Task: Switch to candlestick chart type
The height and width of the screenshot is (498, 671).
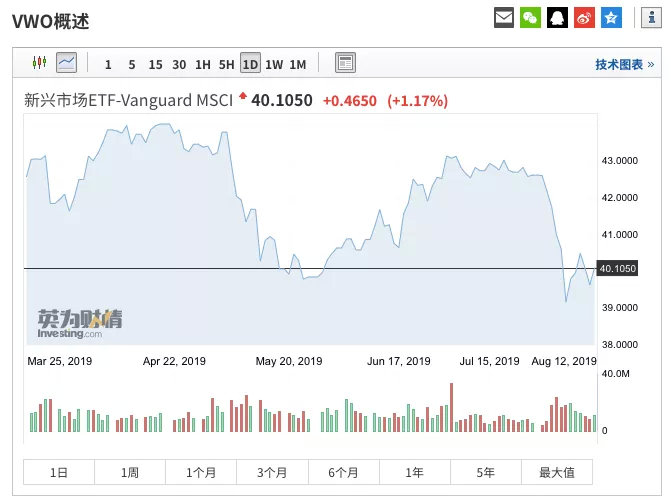Action: (x=40, y=63)
